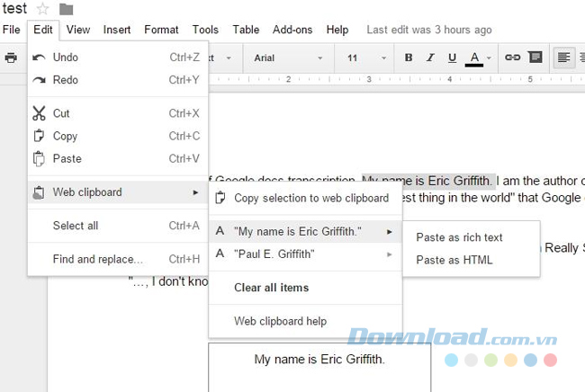Image resolution: width=585 pixels, height=392 pixels.
Task: Open the Tools menu
Action: [205, 30]
